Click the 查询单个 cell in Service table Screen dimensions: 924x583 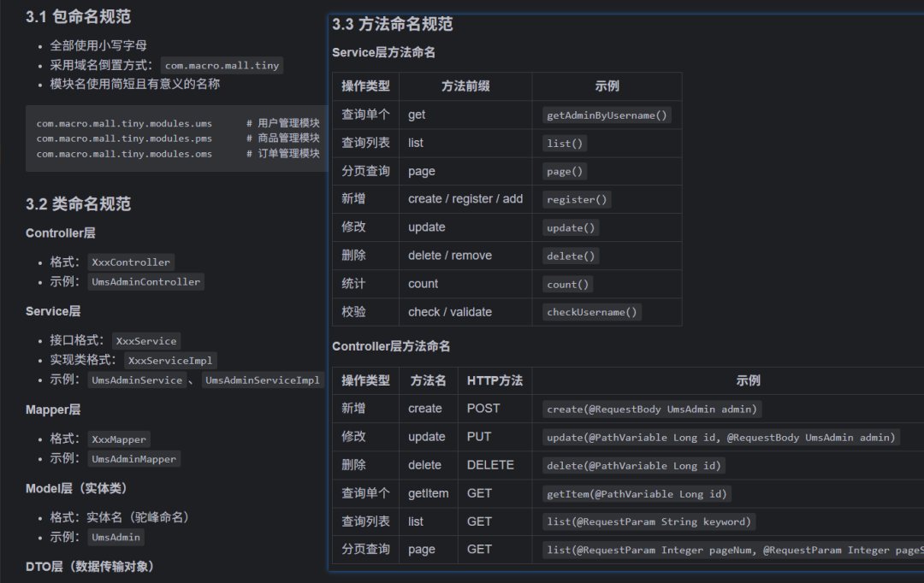pyautogui.click(x=365, y=115)
